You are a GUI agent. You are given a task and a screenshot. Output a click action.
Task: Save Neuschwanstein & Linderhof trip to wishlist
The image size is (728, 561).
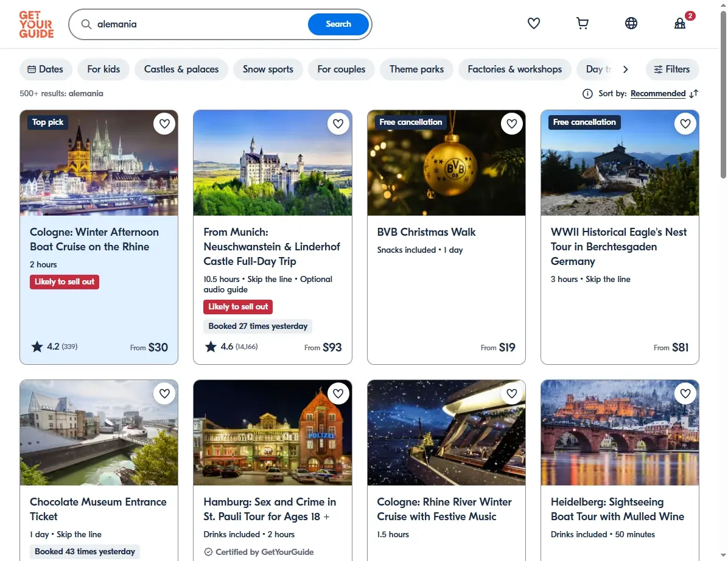pos(338,124)
